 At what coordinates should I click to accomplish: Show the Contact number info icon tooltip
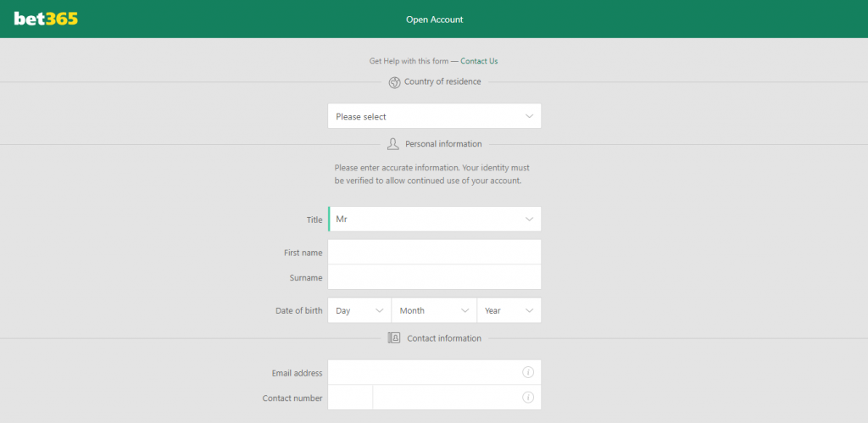tap(528, 397)
